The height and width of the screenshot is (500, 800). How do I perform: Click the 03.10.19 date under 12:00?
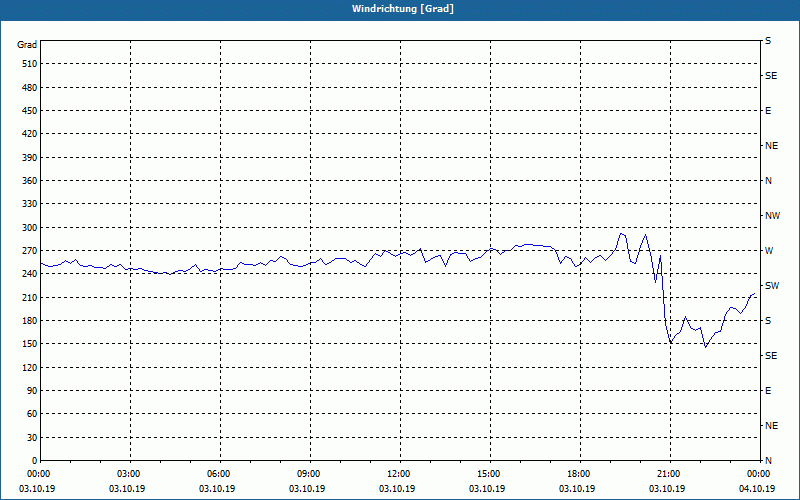397,488
